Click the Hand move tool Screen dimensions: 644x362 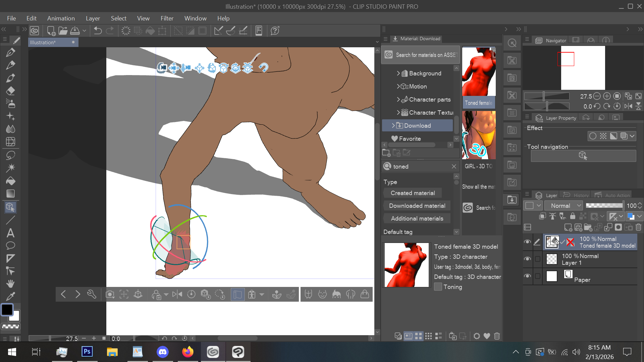pos(10,284)
